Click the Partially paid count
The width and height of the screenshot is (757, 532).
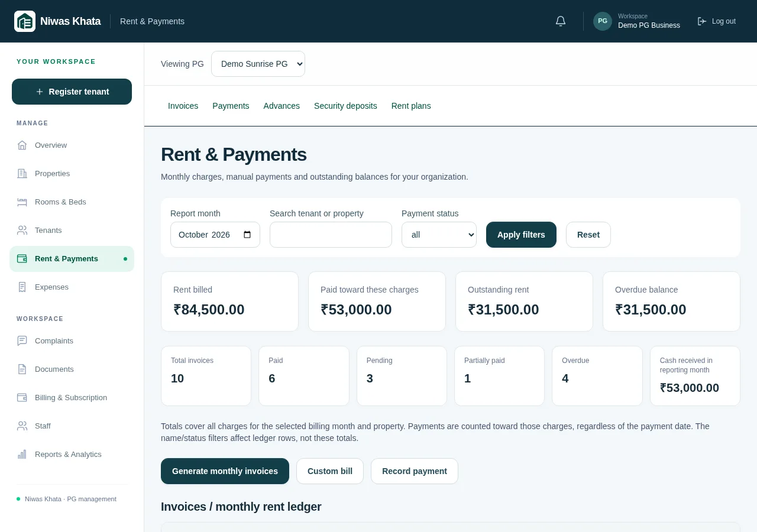467,378
